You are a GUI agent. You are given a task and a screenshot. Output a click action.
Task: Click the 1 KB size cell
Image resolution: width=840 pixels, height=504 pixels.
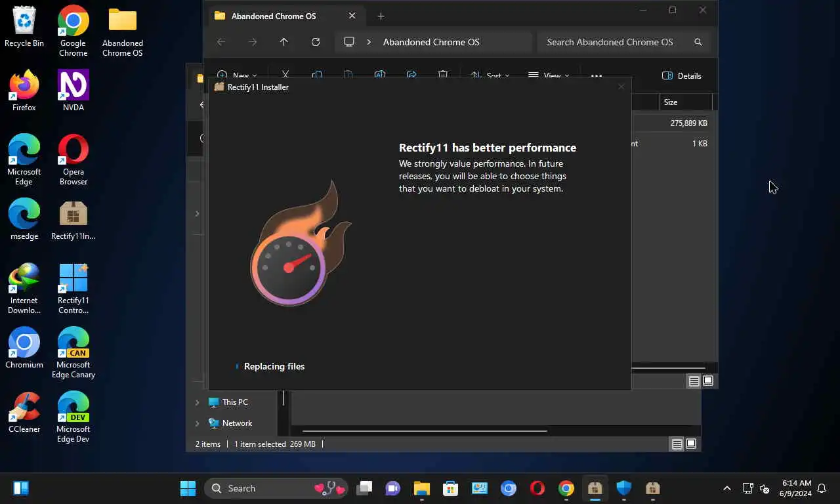coord(700,143)
